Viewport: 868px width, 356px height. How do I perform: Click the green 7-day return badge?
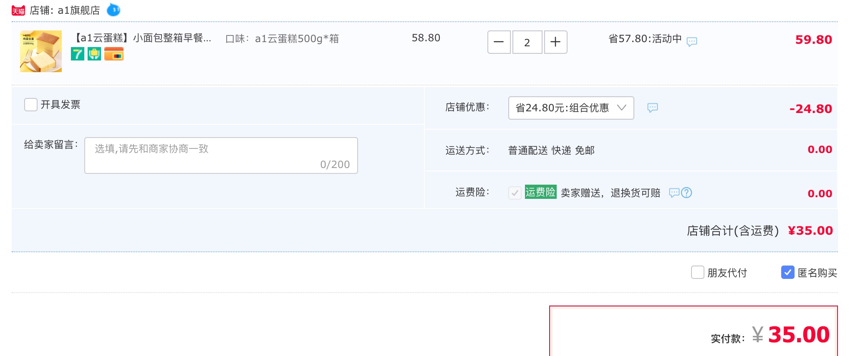pos(78,54)
